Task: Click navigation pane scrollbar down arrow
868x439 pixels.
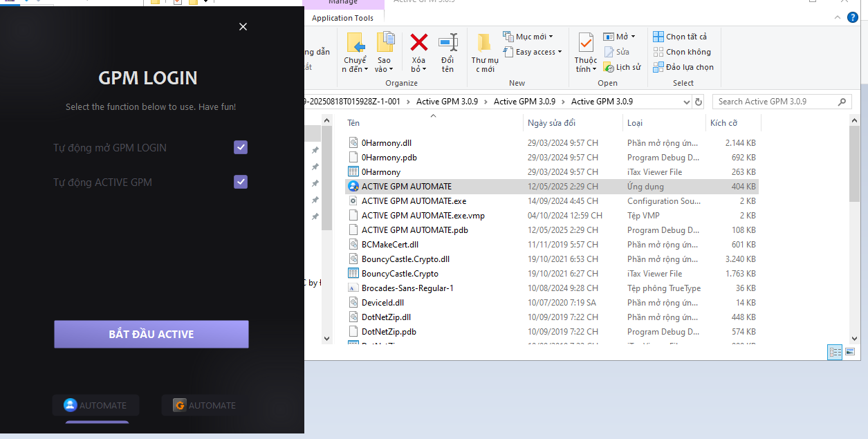Action: pyautogui.click(x=327, y=338)
